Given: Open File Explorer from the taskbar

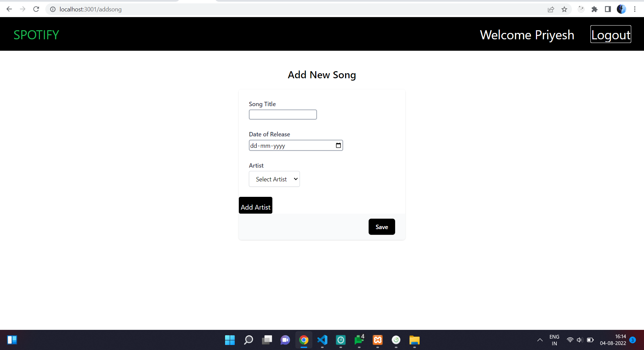Looking at the screenshot, I should (x=415, y=340).
